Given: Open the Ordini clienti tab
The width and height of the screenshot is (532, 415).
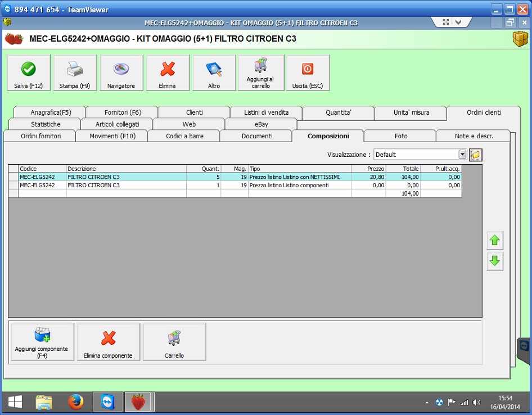Looking at the screenshot, I should (484, 112).
